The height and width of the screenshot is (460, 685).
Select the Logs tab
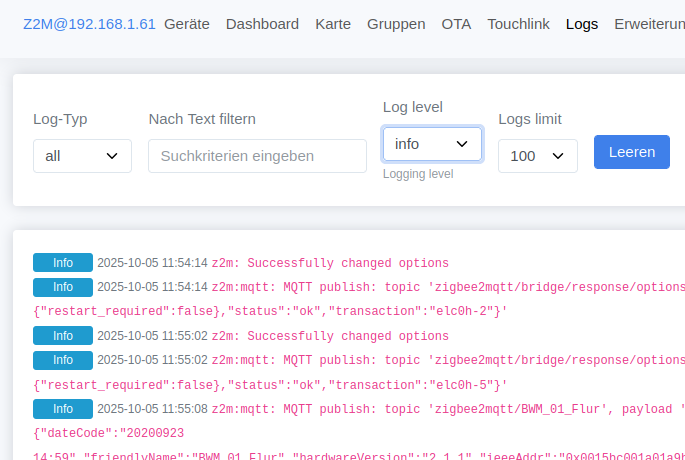tap(582, 24)
